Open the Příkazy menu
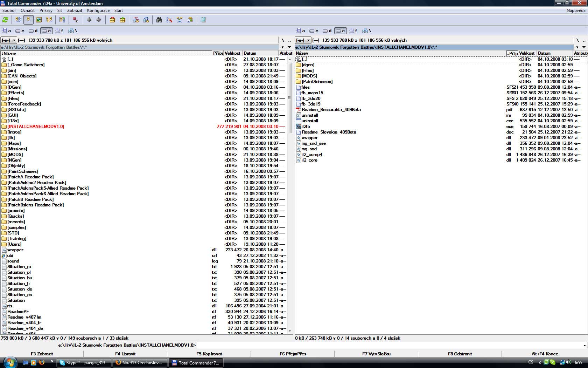Viewport: 588px width, 368px height. click(x=46, y=11)
